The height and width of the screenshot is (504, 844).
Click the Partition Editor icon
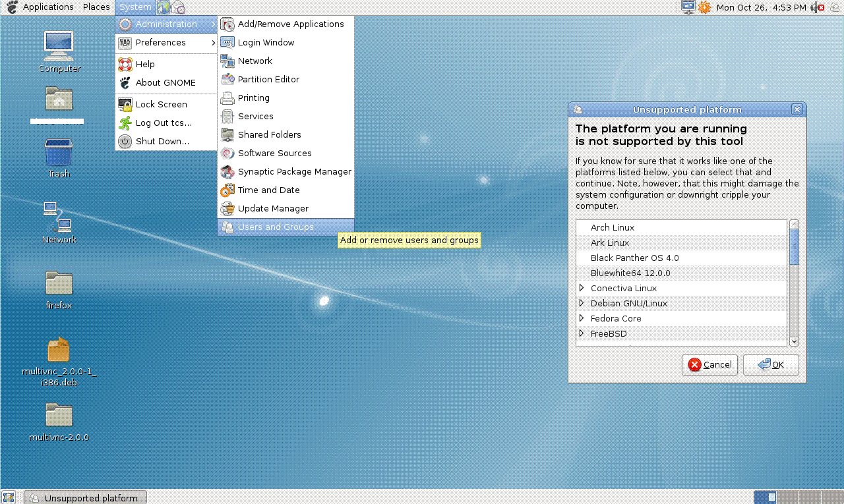227,80
